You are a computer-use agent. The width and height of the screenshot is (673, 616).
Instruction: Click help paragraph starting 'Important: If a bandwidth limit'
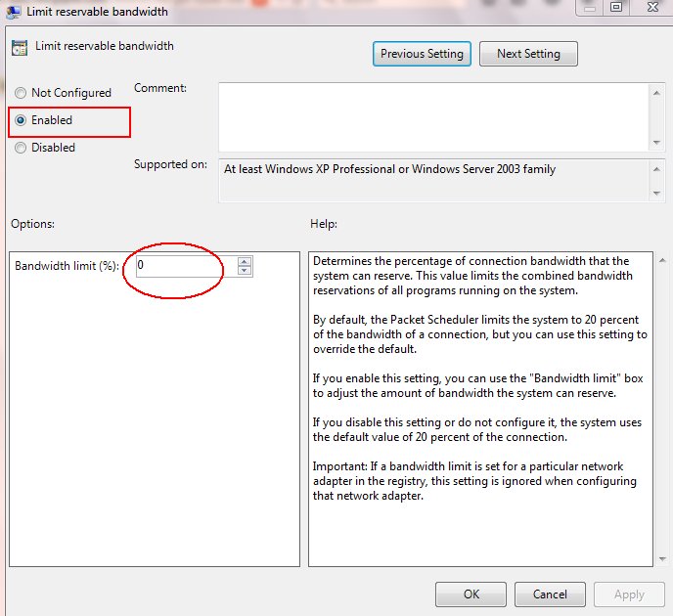click(474, 481)
